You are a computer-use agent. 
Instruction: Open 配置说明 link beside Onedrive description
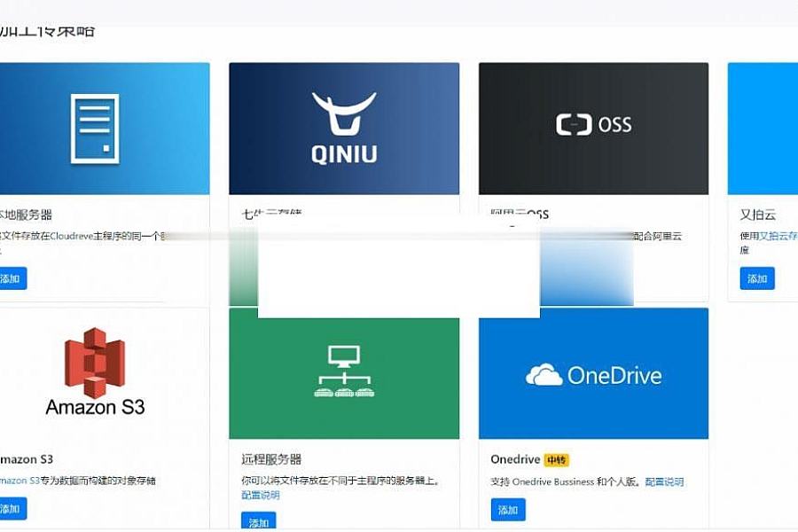(664, 481)
